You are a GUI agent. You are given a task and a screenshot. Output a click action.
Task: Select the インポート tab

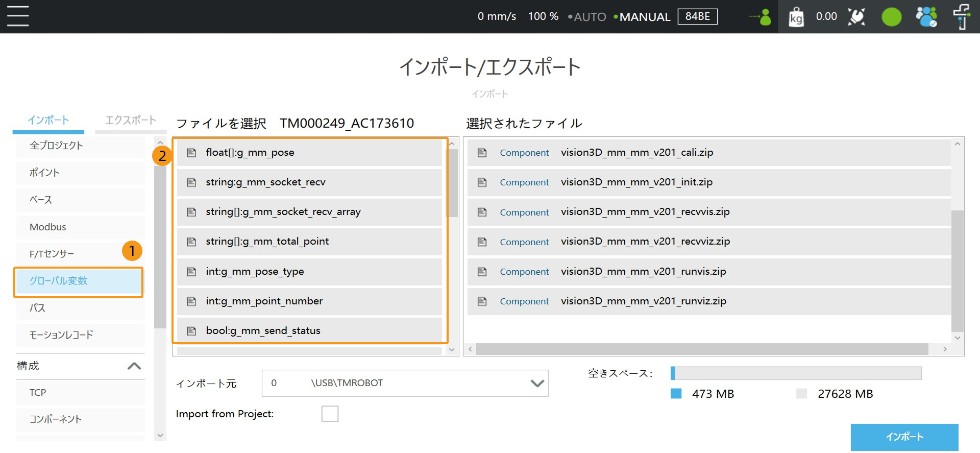(48, 121)
